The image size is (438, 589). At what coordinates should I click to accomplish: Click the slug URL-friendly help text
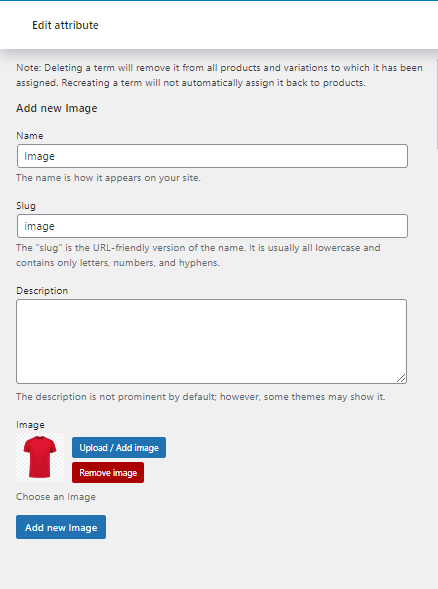(198, 255)
